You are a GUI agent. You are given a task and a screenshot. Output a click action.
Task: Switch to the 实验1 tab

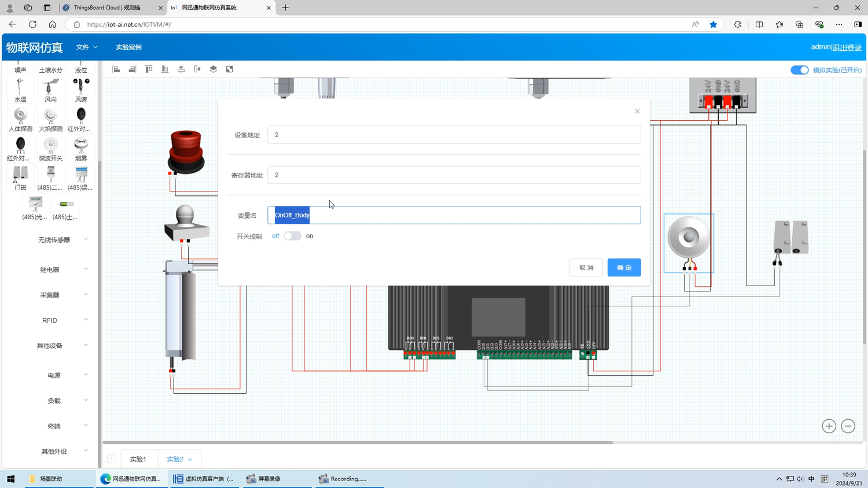click(x=138, y=459)
